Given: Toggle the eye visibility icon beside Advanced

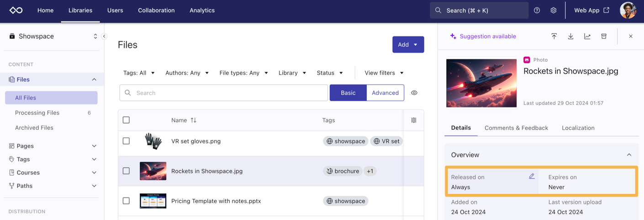Looking at the screenshot, I should coord(414,93).
